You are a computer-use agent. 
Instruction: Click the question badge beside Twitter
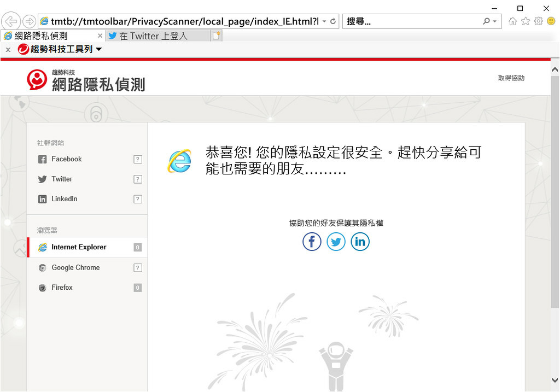click(x=138, y=179)
